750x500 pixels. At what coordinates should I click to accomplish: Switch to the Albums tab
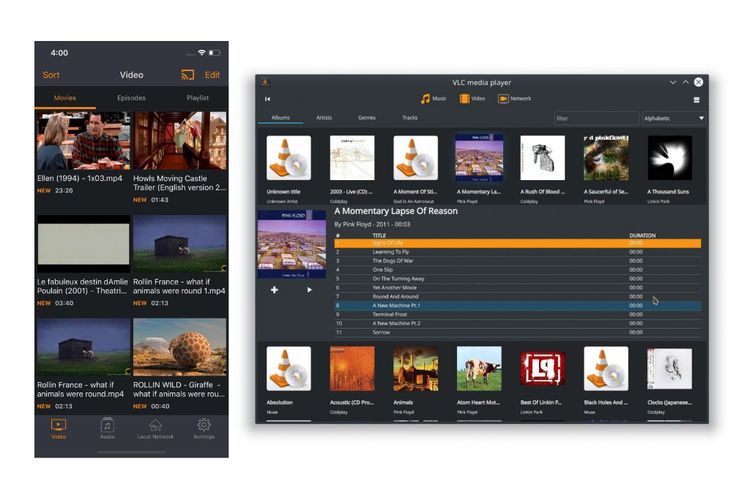tap(280, 118)
